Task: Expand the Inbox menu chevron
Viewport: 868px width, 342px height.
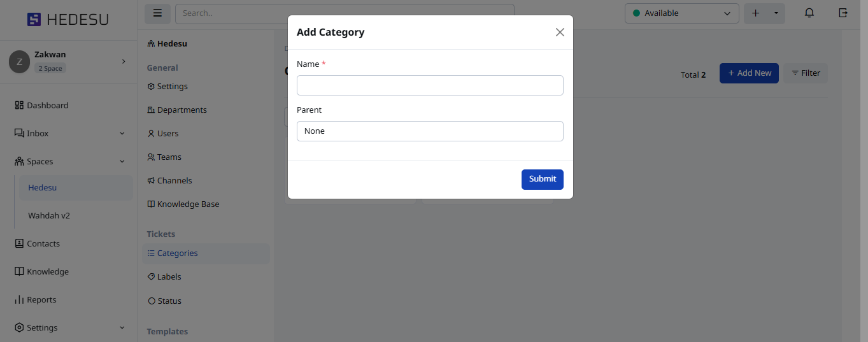Action: [122, 134]
